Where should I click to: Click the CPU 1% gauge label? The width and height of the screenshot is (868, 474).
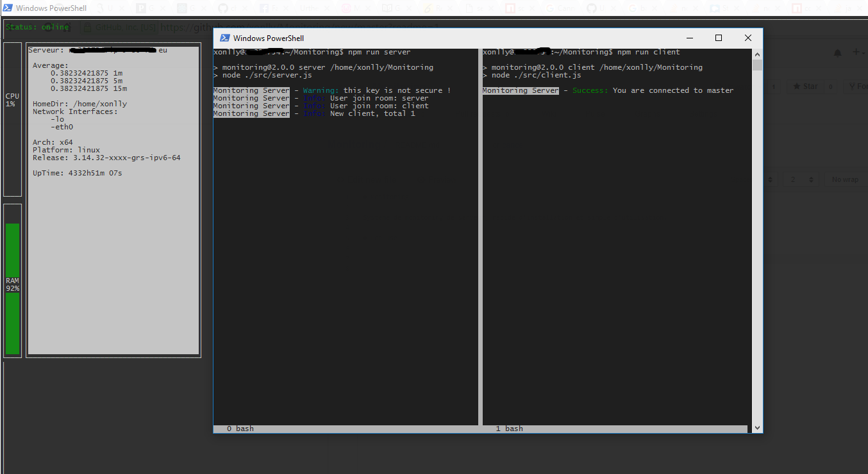[12, 100]
